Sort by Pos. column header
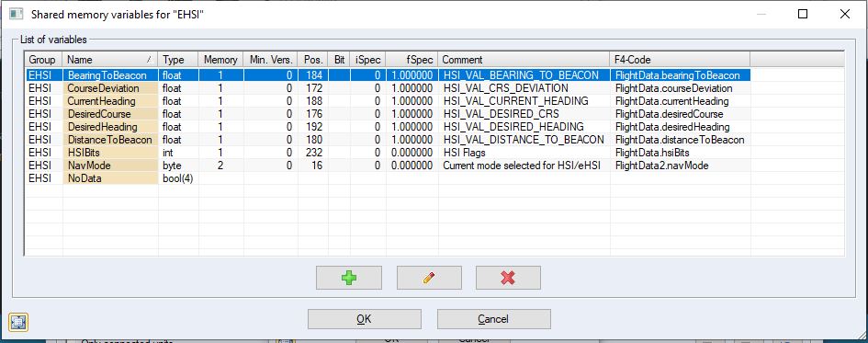Image resolution: width=868 pixels, height=343 pixels. coord(312,59)
